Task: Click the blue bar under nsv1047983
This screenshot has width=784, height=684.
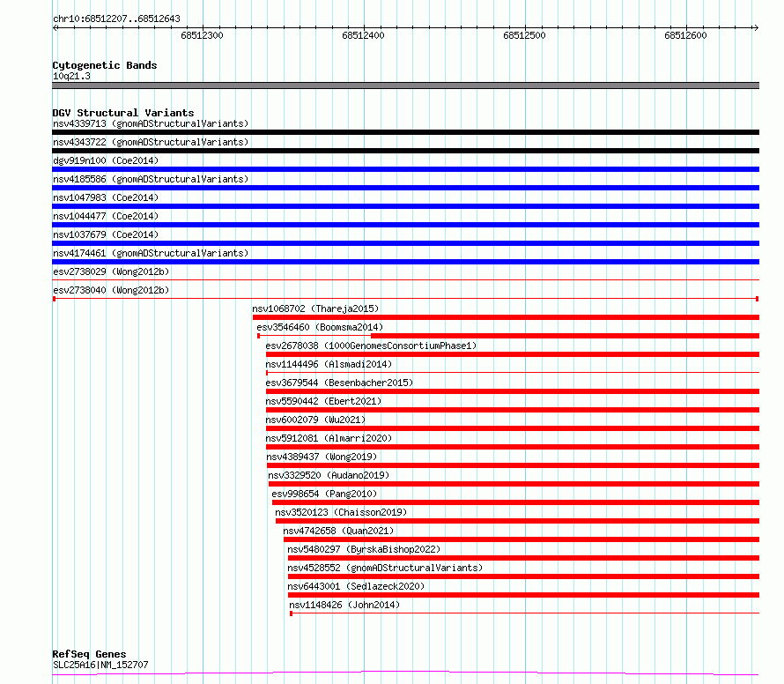Action: [x=405, y=206]
